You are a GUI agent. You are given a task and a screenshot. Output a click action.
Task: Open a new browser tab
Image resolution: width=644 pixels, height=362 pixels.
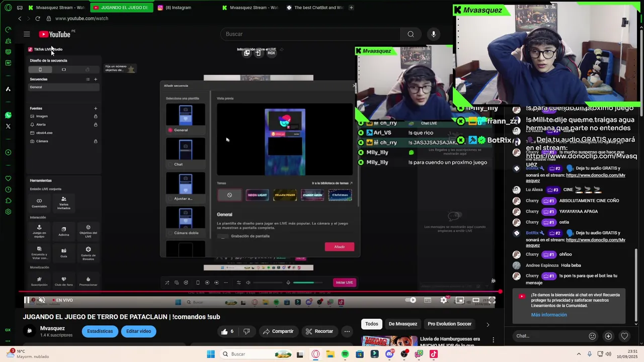351,8
